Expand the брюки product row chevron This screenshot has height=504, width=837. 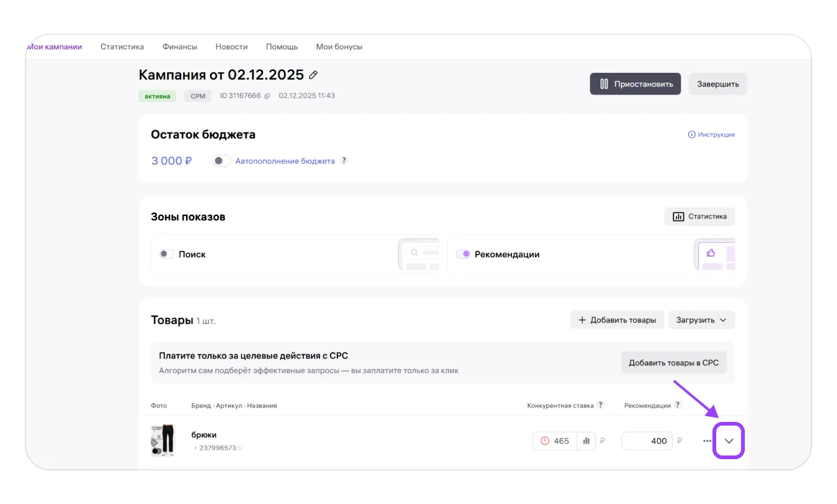[x=729, y=441]
